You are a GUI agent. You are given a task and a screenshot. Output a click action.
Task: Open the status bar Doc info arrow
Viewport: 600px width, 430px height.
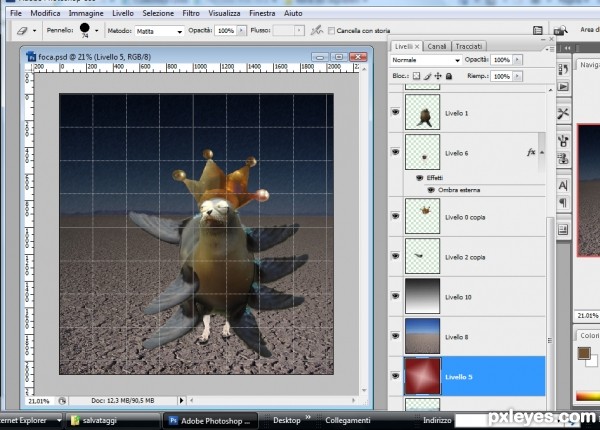[x=181, y=401]
